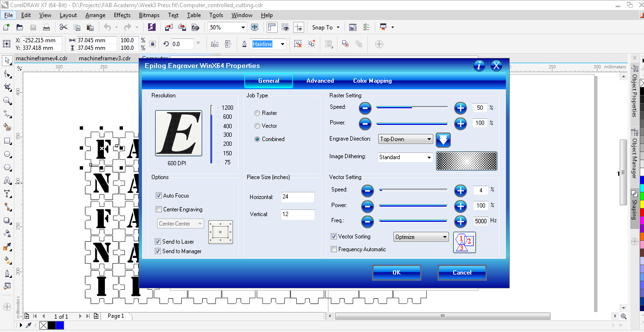Click Cancel in Epilog dialog

(x=462, y=273)
